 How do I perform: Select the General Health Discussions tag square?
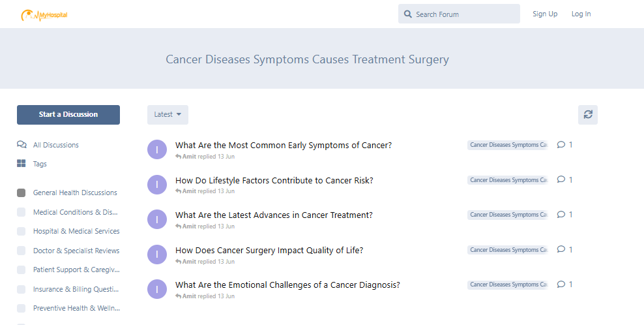coord(22,193)
